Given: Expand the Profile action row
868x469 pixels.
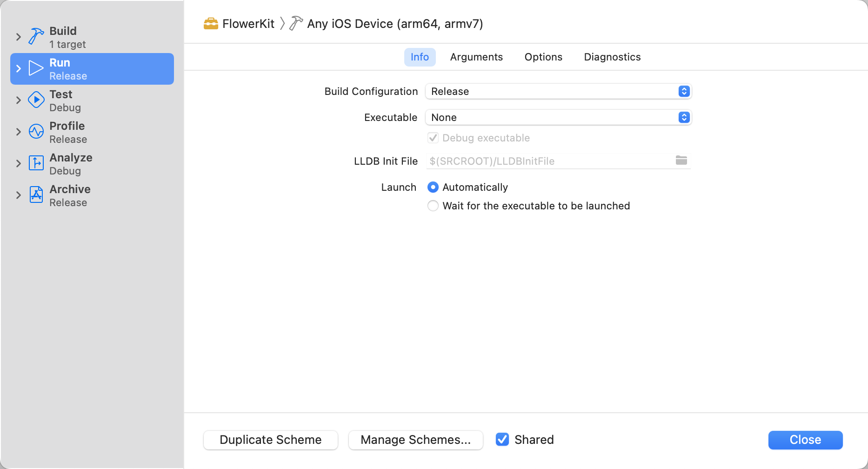Looking at the screenshot, I should coord(19,132).
